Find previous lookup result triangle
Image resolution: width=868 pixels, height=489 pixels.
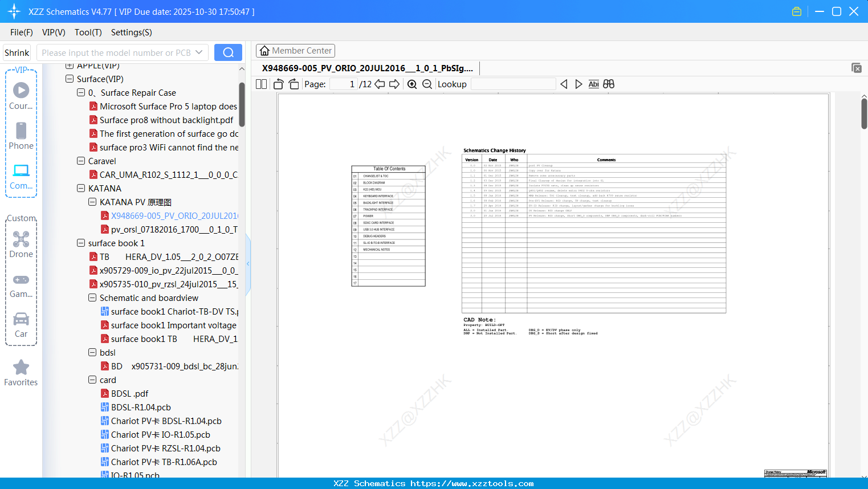coord(564,84)
